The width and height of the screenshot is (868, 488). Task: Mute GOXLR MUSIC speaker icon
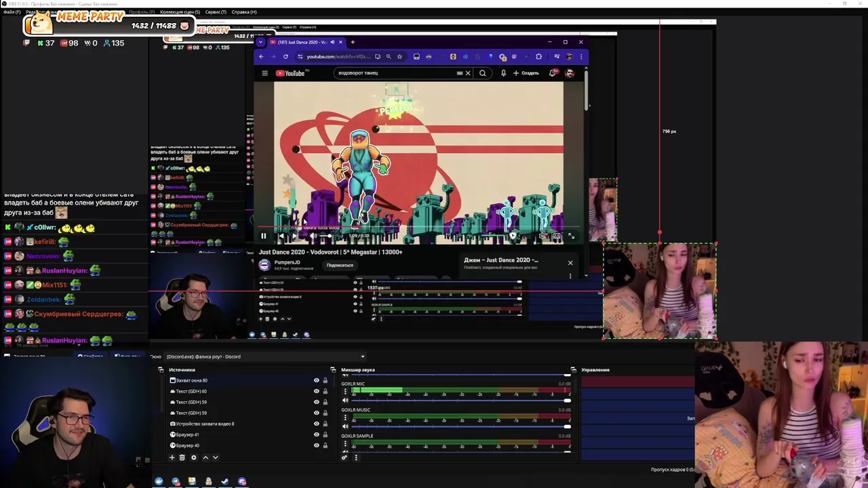[345, 426]
